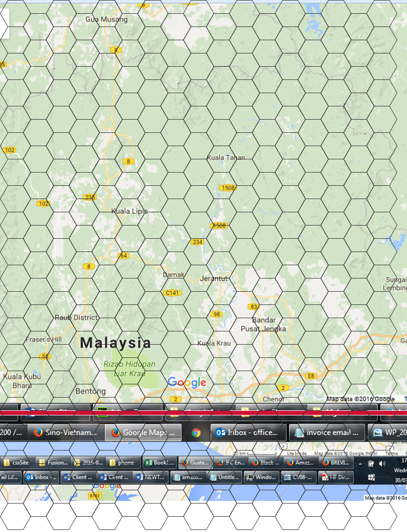Click the Sungai Lembing label
Screen dimensions: 407x532
395,284
